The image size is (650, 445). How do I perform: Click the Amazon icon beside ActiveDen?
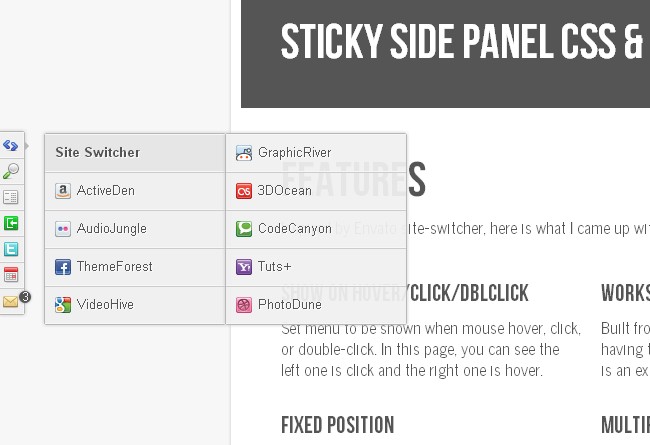tap(63, 191)
